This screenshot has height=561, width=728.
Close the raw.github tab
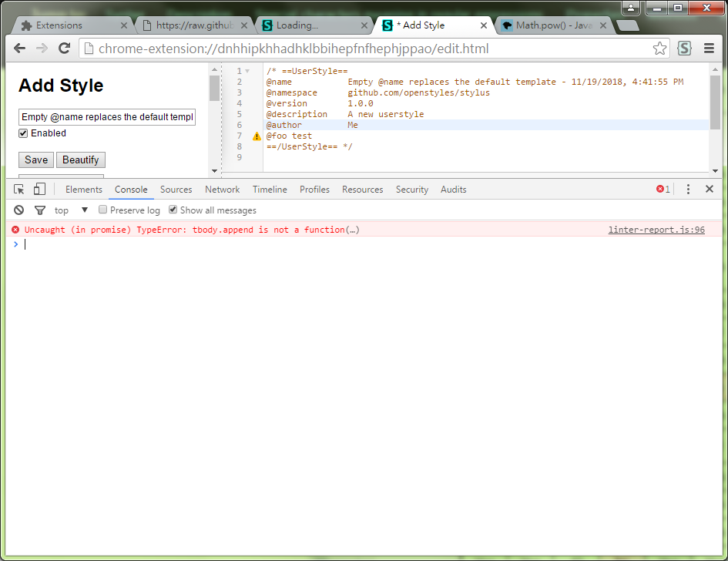(244, 25)
